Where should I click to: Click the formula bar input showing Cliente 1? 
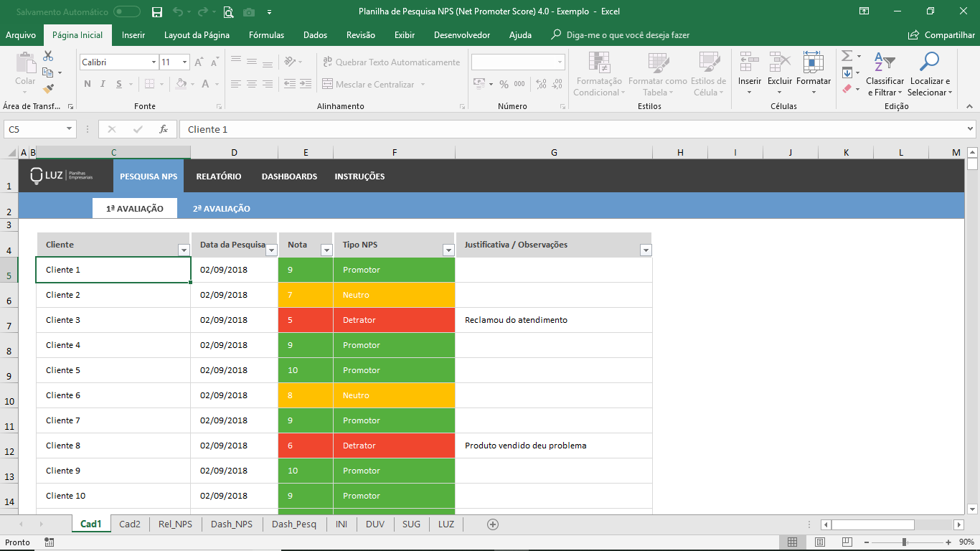click(572, 129)
